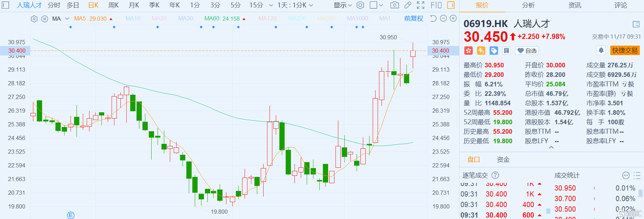644x219 pixels.
Task: Expand the MA indicator dropdown
Action: click(67, 19)
